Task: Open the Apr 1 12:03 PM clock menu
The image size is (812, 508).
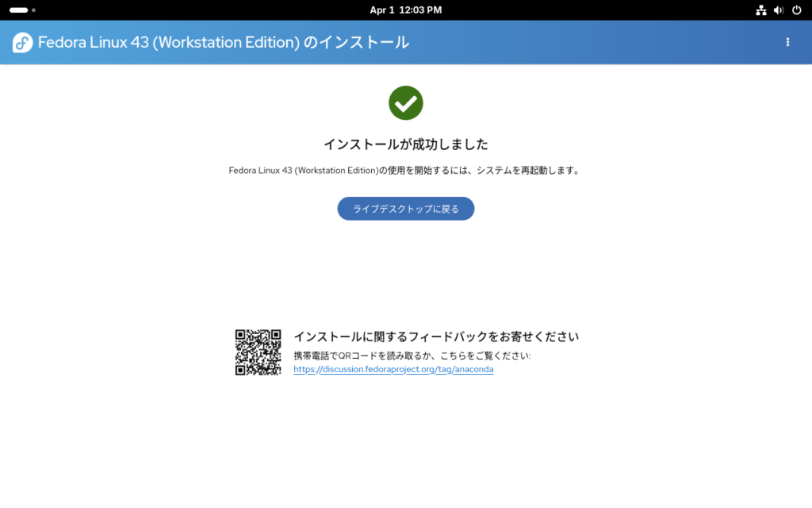Action: click(405, 10)
